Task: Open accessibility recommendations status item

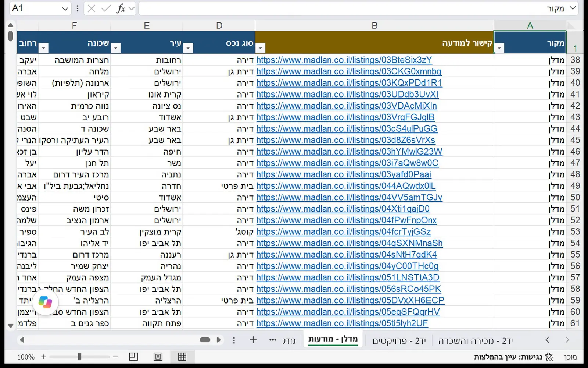Action: click(513, 357)
